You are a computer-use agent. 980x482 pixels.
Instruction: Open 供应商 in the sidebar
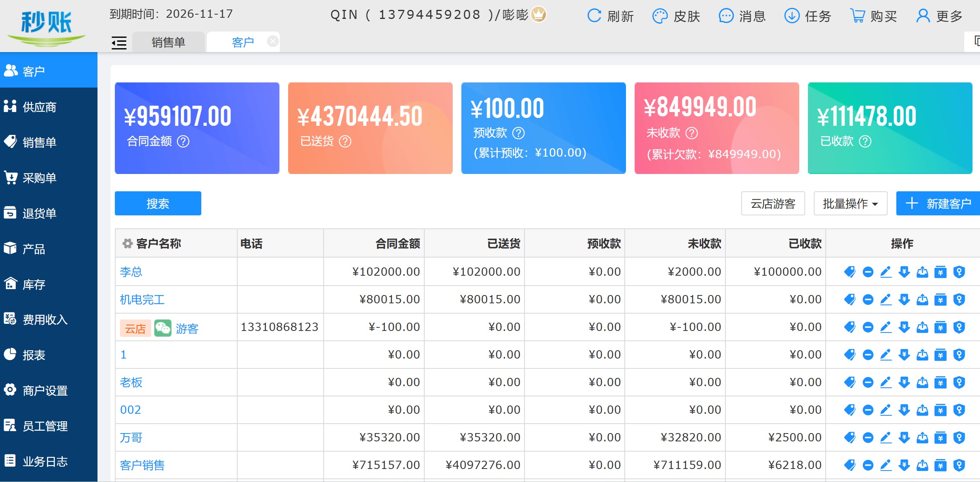click(x=49, y=107)
